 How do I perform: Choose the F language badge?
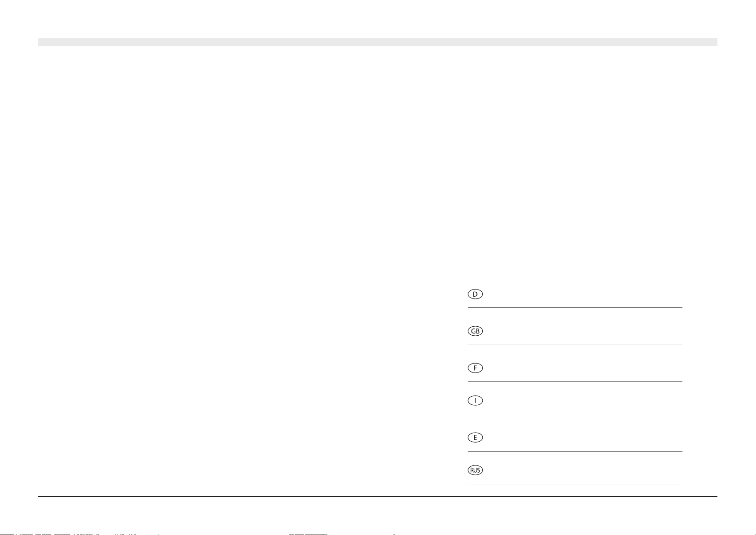(x=475, y=368)
